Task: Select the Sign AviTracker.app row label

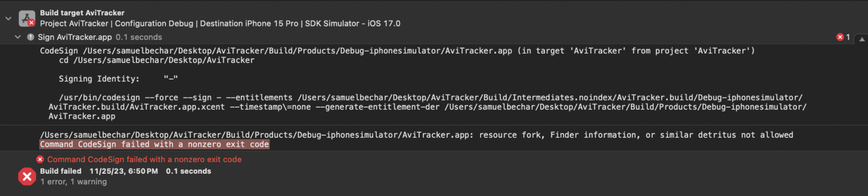Action: [75, 37]
